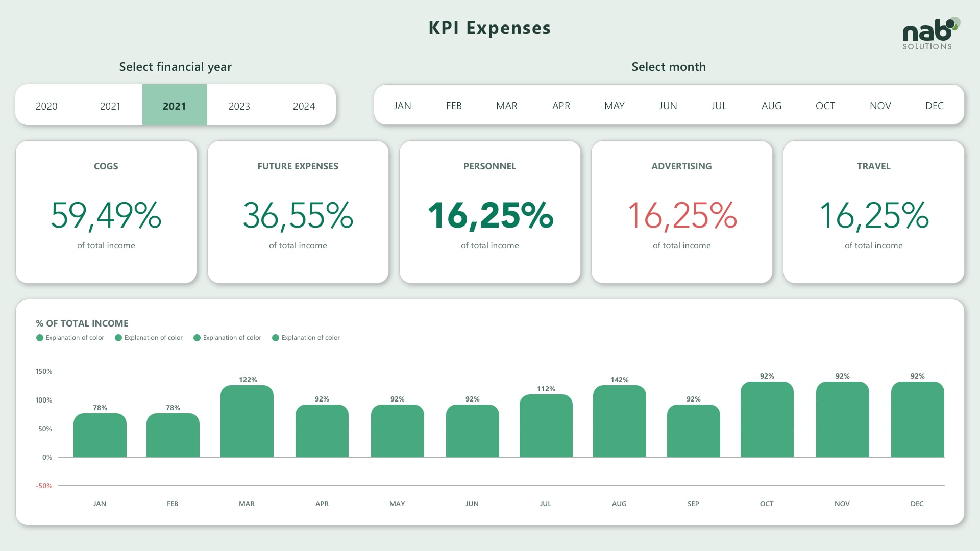The height and width of the screenshot is (551, 980).
Task: Click the MAR 122% bar
Action: 247,421
